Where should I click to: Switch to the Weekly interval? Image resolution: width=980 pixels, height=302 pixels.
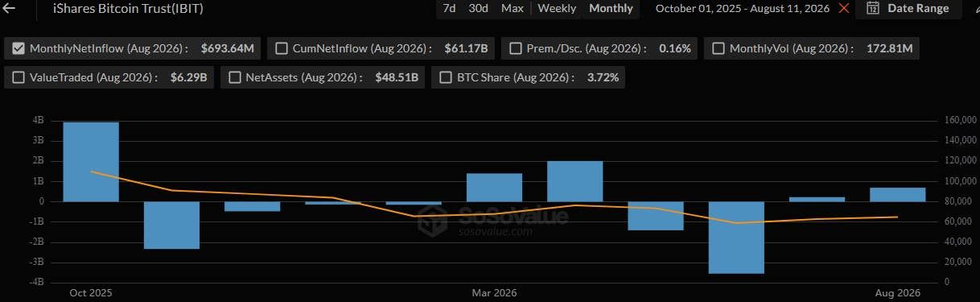coord(557,8)
